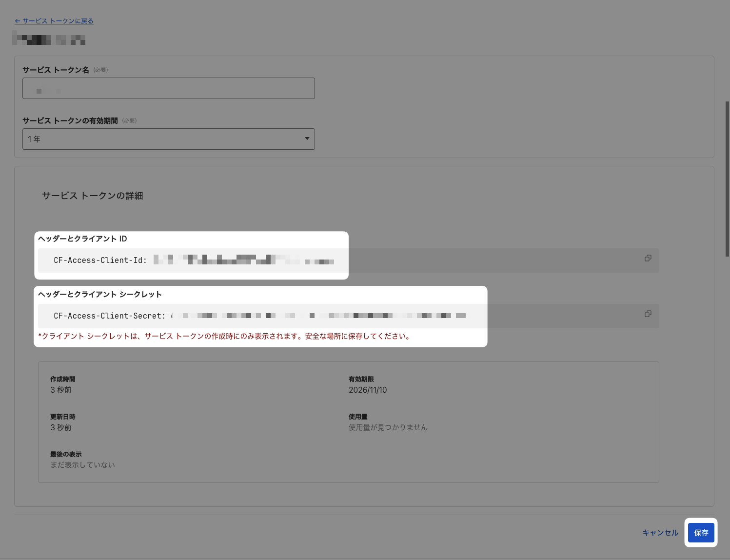
Task: Click the 保存 button
Action: tap(701, 533)
